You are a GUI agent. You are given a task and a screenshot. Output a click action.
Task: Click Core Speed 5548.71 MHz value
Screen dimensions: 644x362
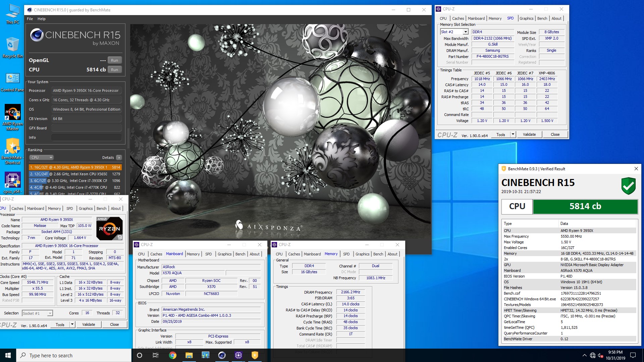tap(38, 282)
